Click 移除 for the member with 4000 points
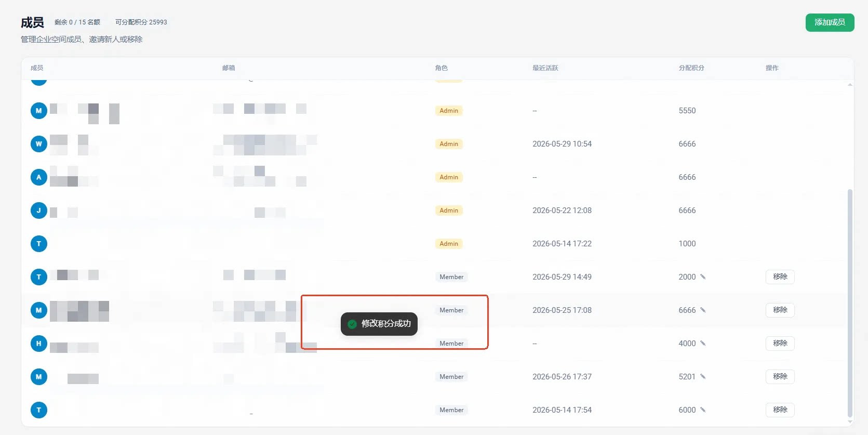 pos(780,344)
